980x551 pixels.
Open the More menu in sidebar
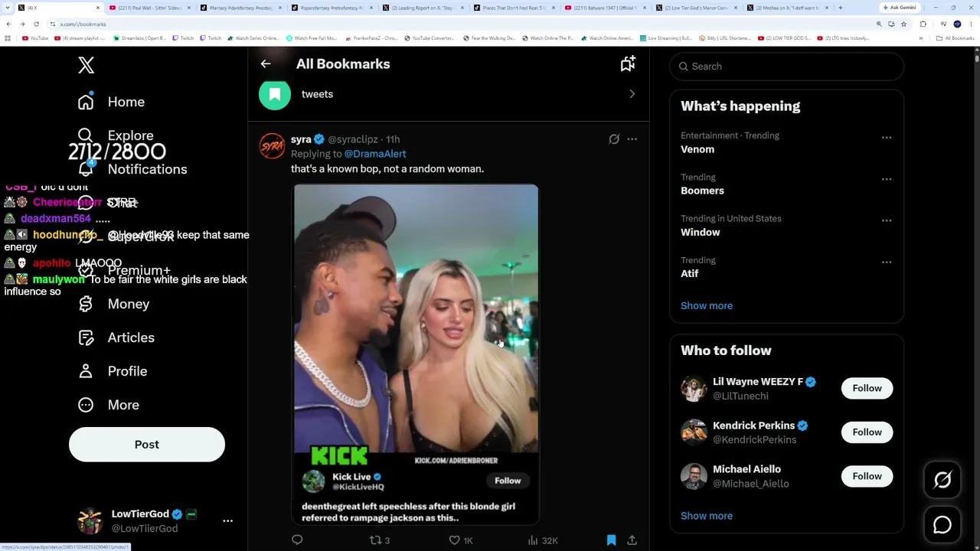pos(108,405)
